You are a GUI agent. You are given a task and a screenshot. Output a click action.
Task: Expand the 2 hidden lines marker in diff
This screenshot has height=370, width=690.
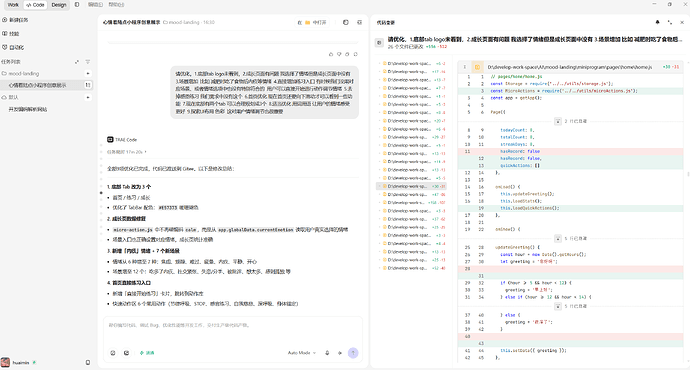coord(558,121)
